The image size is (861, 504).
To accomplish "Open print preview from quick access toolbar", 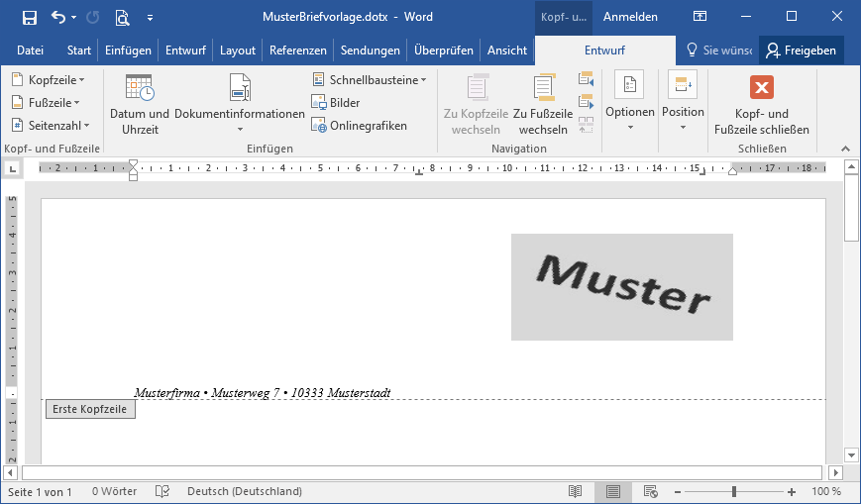I will (x=122, y=17).
